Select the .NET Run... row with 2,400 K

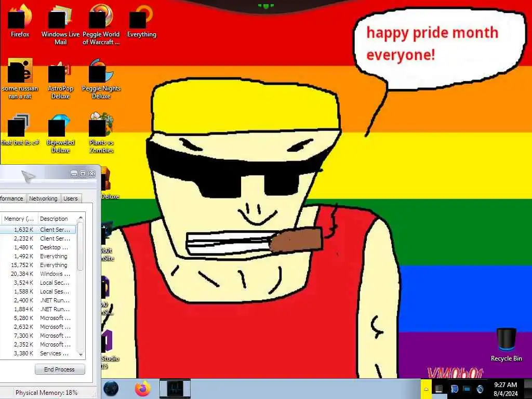point(38,300)
